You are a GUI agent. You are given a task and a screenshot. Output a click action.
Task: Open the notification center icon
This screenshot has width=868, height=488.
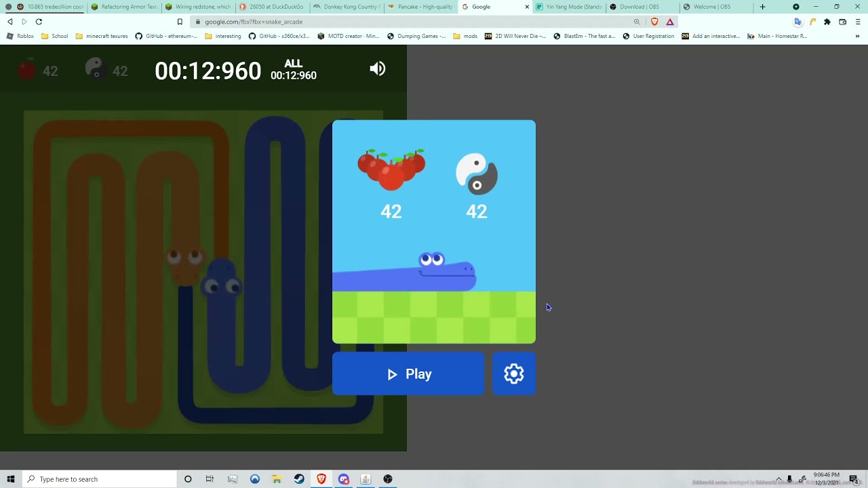854,479
